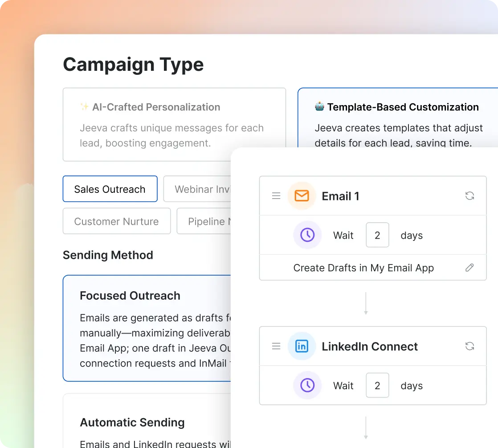498x448 pixels.
Task: Click the Email 1 drag handle
Action: [276, 196]
